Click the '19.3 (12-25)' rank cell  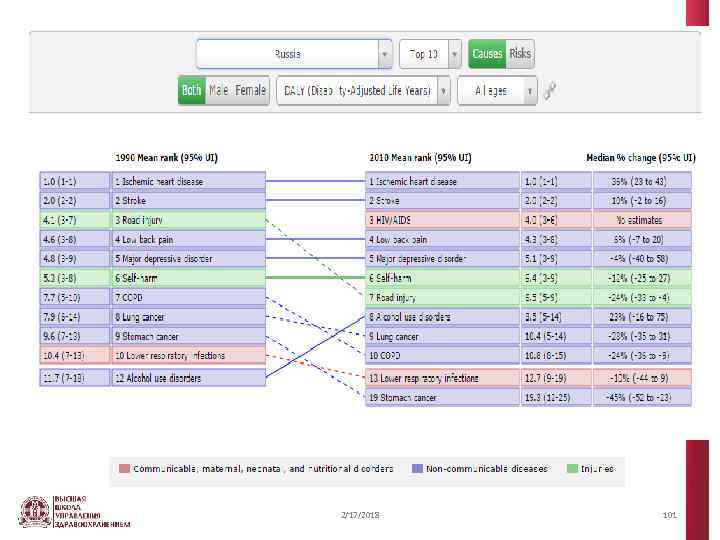click(x=557, y=397)
